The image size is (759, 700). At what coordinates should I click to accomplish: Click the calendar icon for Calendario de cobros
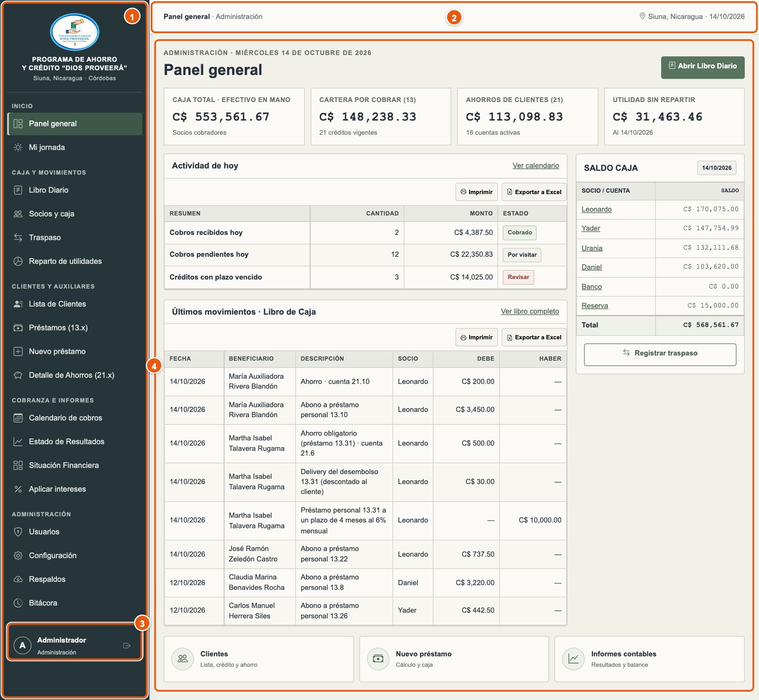[18, 418]
